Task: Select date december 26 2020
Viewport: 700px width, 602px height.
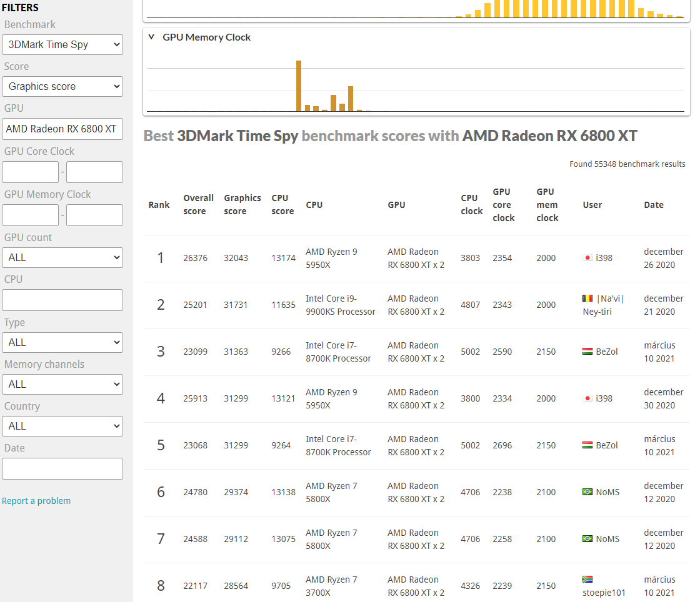Action: [x=663, y=258]
